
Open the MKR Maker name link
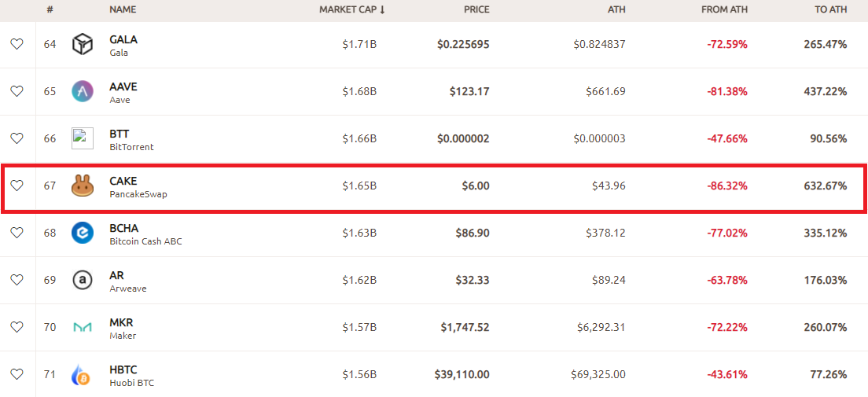(123, 328)
